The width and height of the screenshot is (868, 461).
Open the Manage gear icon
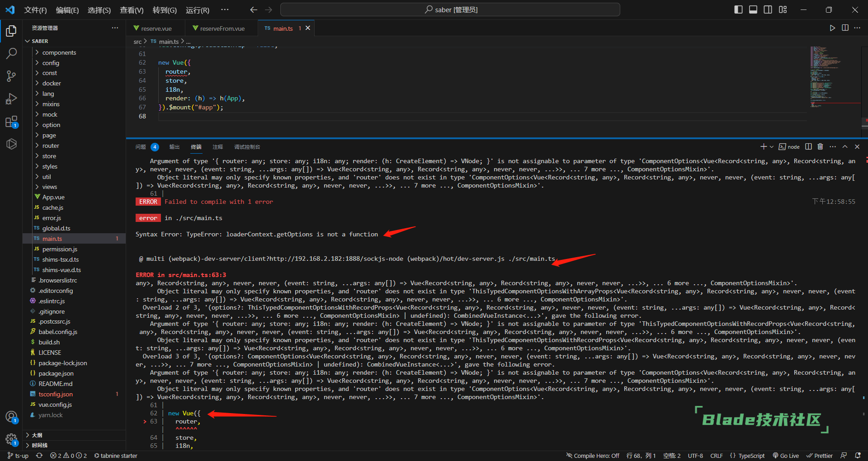(11, 439)
